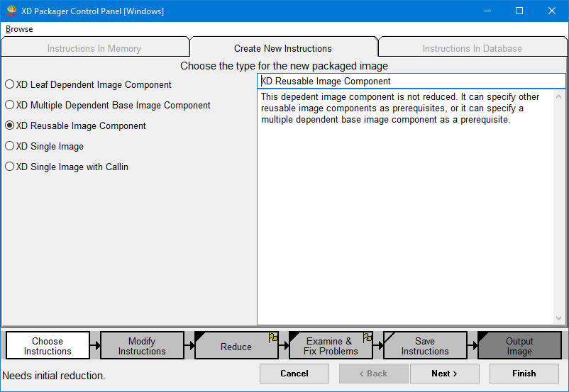Click the warning flag icon on Reduce step
Image resolution: width=569 pixels, height=392 pixels.
[273, 337]
